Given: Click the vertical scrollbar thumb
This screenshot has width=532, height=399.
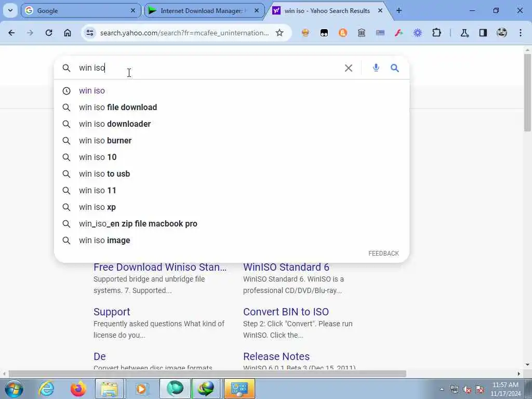Looking at the screenshot, I should [x=527, y=92].
